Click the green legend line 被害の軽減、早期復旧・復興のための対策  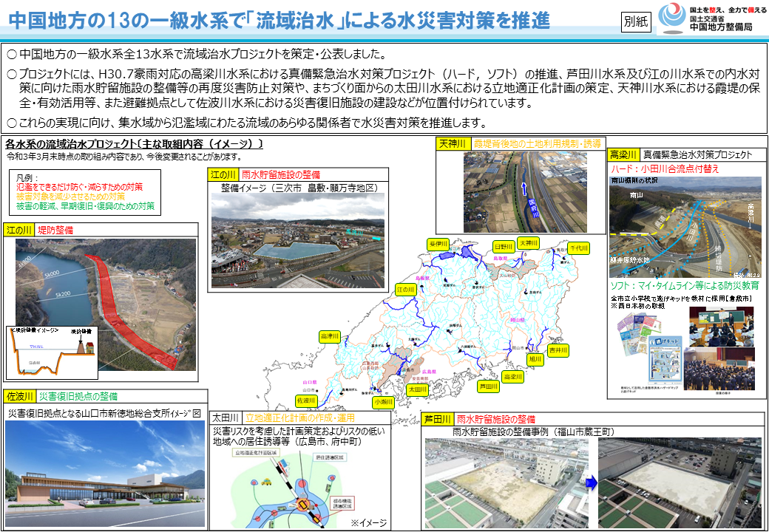point(85,206)
